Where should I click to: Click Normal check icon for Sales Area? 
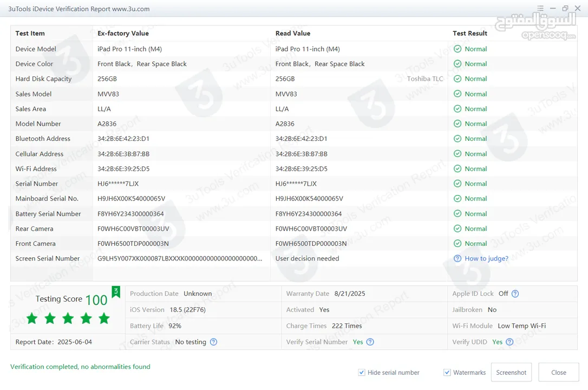point(458,109)
